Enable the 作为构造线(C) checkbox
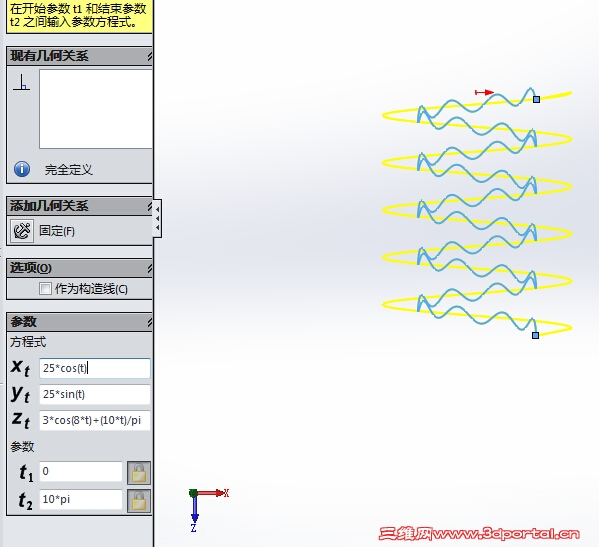The height and width of the screenshot is (547, 599). click(45, 288)
